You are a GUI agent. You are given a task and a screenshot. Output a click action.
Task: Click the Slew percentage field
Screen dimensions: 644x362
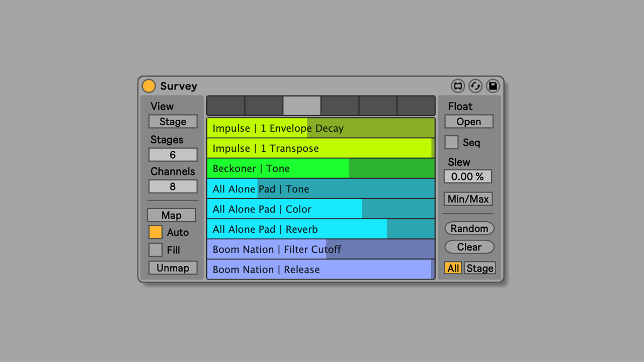tap(467, 176)
